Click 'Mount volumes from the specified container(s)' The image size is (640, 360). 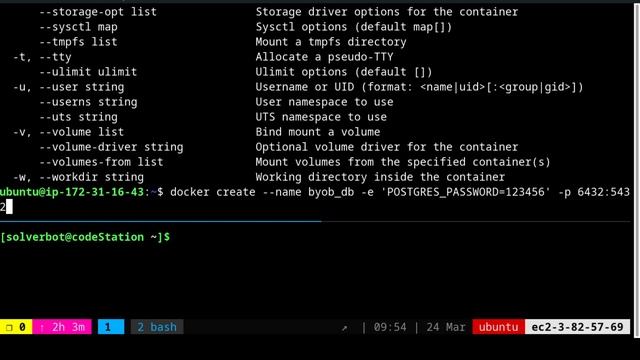tap(403, 162)
